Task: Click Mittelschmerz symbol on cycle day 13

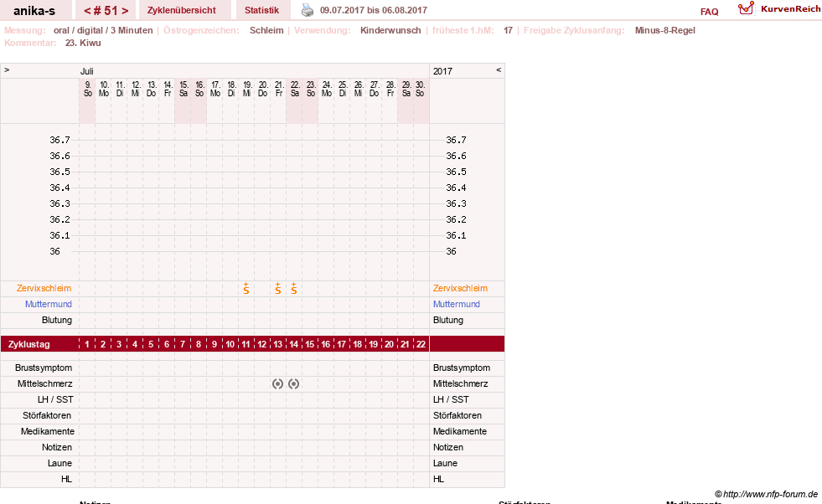Action: [x=278, y=384]
